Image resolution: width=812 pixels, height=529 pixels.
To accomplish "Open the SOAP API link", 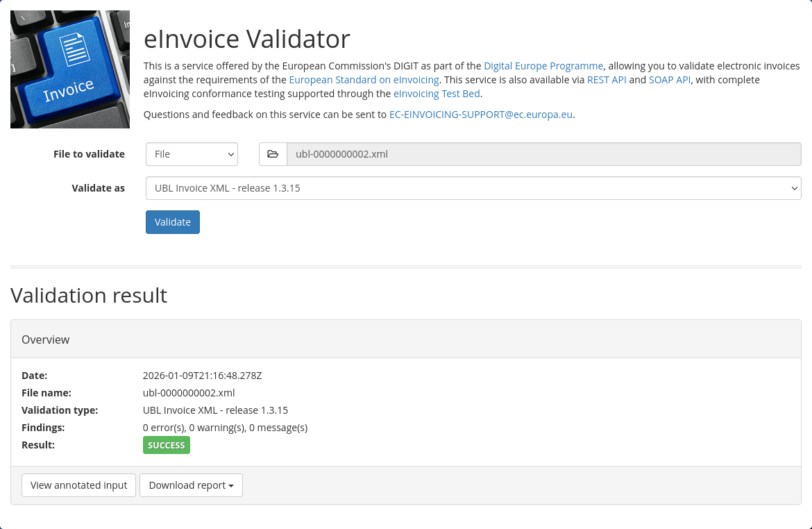I will (x=669, y=80).
